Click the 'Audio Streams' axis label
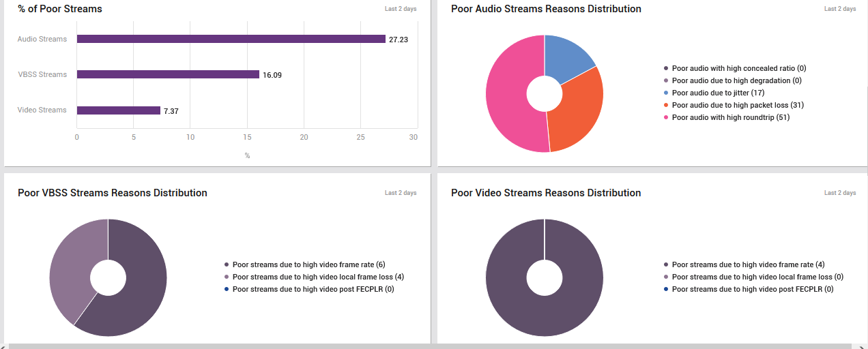The width and height of the screenshot is (868, 349). pos(42,39)
